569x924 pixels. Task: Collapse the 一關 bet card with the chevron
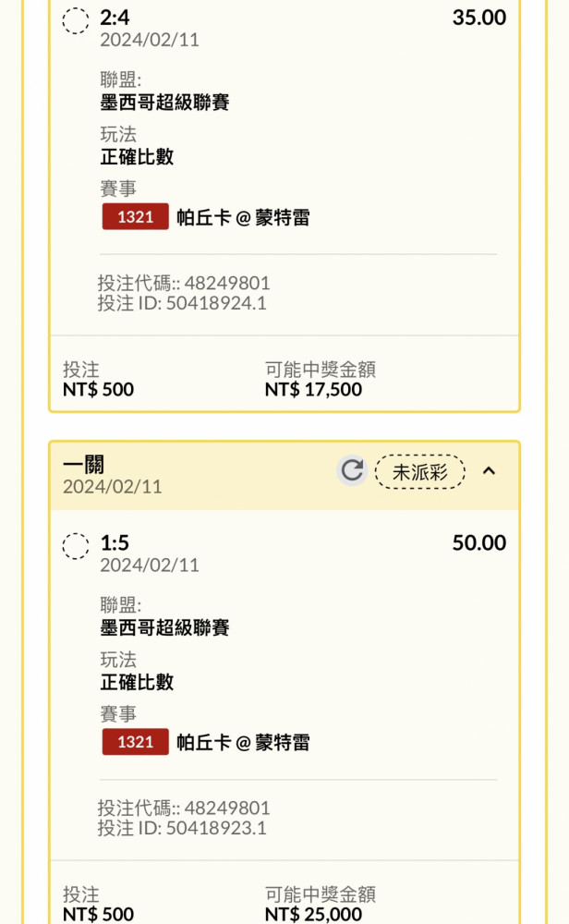[x=490, y=471]
